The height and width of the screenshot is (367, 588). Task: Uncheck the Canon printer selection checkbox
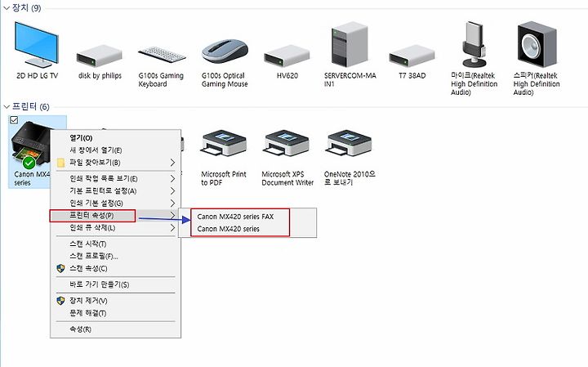tap(14, 119)
